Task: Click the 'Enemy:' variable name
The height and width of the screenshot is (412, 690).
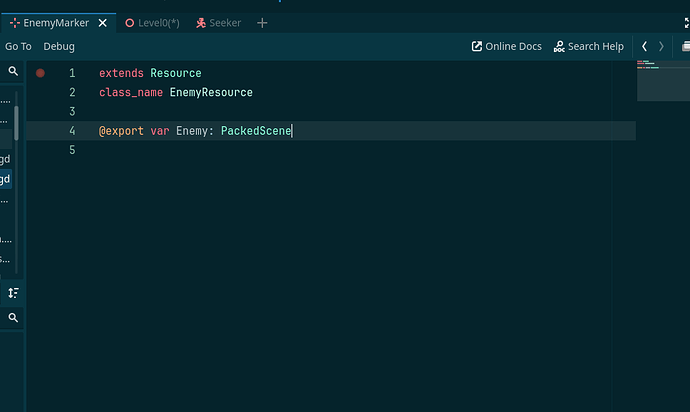Action: [x=195, y=131]
